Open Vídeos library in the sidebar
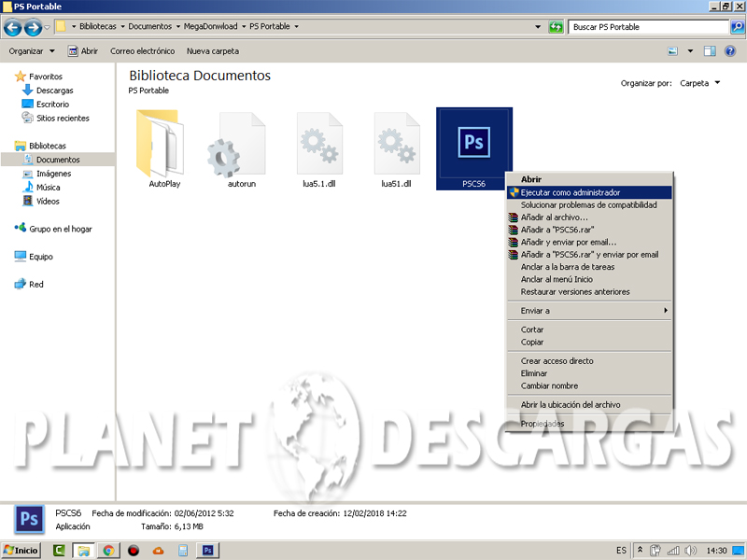The height and width of the screenshot is (560, 747). (x=48, y=201)
